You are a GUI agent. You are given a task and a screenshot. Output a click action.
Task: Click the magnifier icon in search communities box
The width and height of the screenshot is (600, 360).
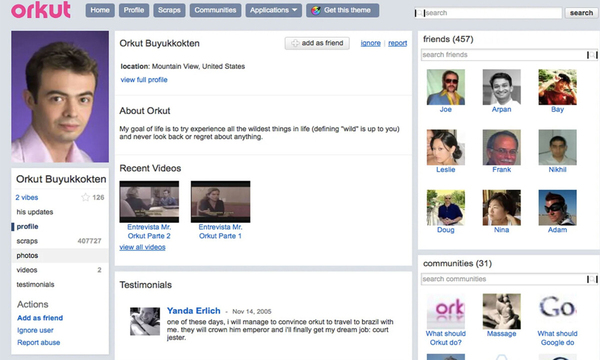click(592, 279)
